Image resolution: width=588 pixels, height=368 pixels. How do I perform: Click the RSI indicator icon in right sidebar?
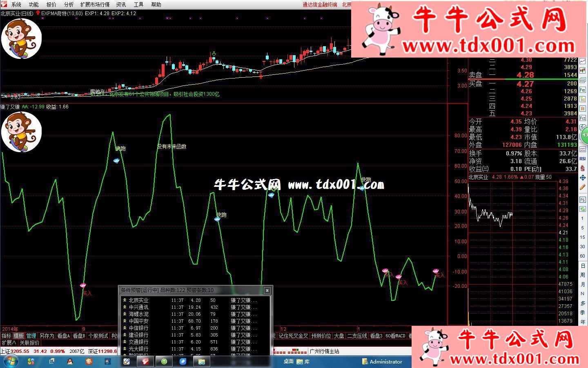tap(583, 158)
